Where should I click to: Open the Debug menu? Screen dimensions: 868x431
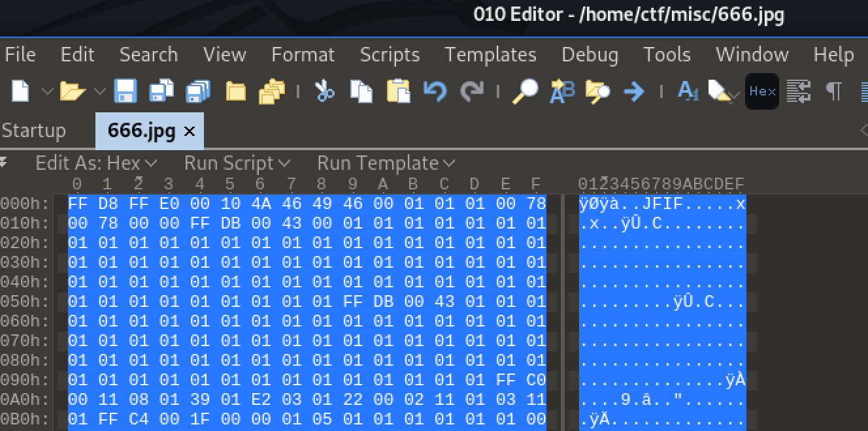[590, 55]
